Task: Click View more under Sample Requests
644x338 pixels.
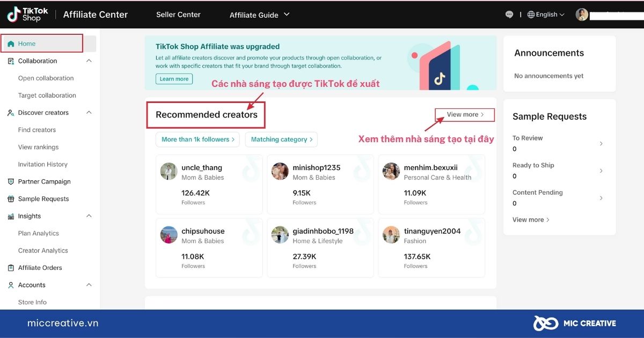Action: tap(531, 219)
